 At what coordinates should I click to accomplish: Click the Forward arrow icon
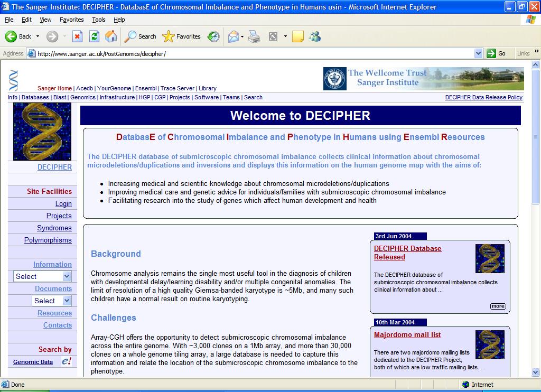point(52,36)
